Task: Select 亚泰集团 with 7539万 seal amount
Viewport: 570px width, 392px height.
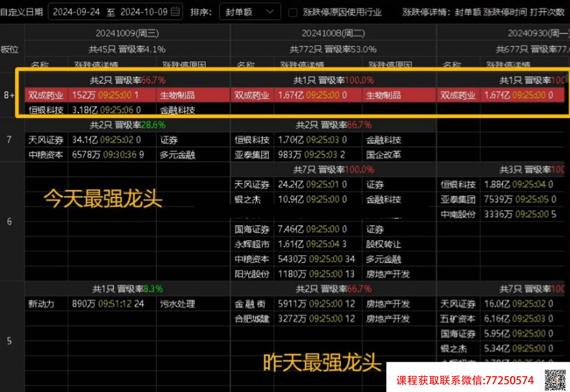Action: click(458, 199)
